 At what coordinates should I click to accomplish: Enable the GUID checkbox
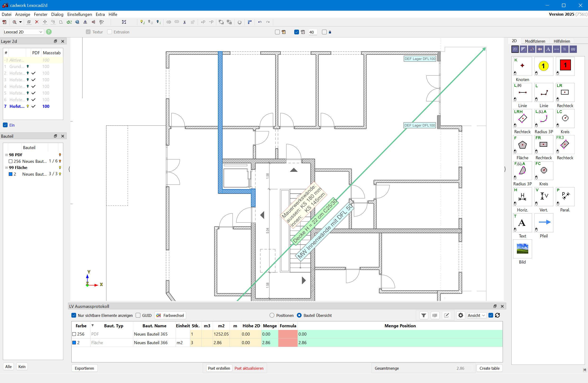point(138,315)
